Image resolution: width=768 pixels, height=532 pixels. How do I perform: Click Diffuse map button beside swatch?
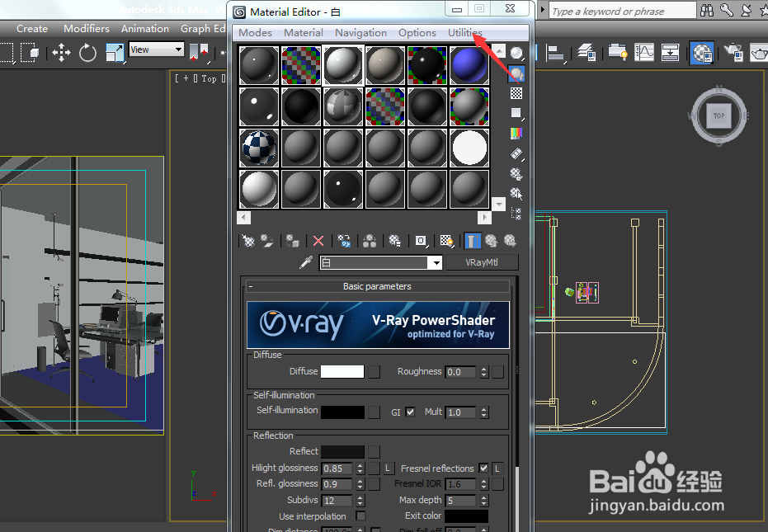pyautogui.click(x=374, y=372)
